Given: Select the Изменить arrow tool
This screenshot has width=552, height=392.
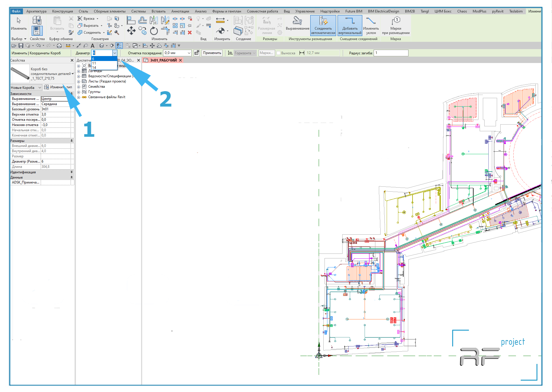Looking at the screenshot, I should pyautogui.click(x=19, y=23).
